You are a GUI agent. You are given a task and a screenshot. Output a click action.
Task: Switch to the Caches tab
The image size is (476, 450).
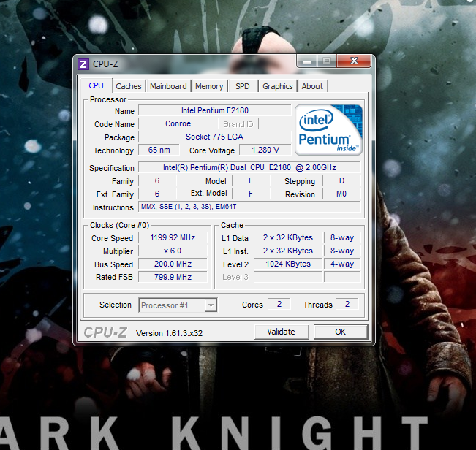(x=129, y=86)
